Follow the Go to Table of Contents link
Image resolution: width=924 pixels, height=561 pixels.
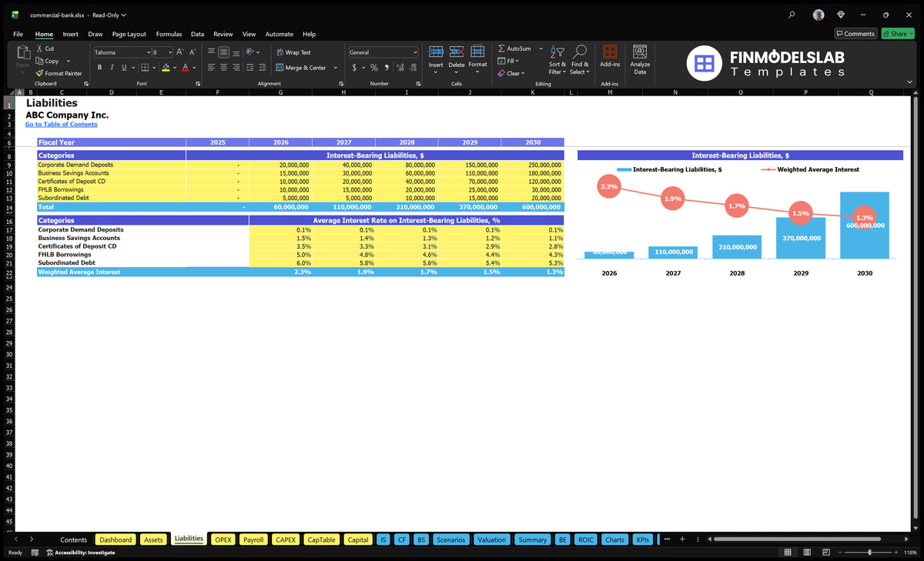coord(62,124)
